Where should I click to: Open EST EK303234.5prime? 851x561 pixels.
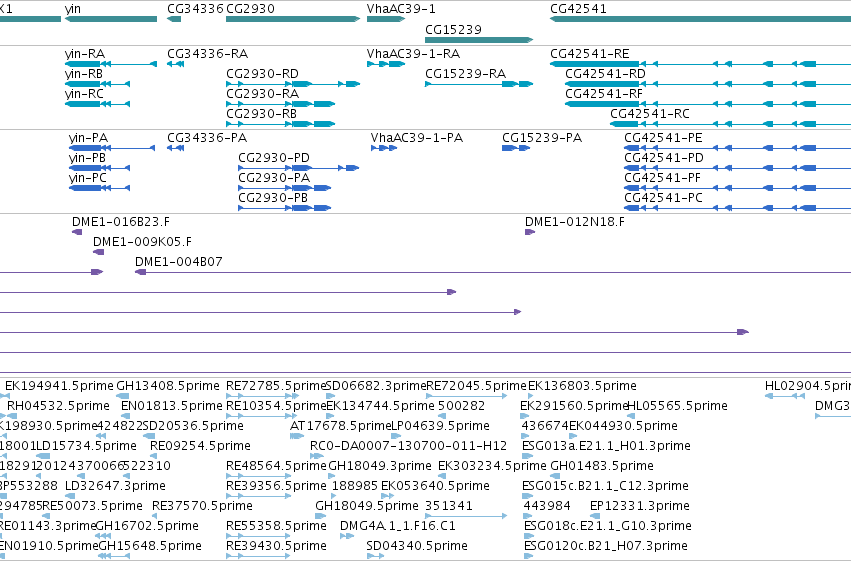pyautogui.click(x=492, y=467)
